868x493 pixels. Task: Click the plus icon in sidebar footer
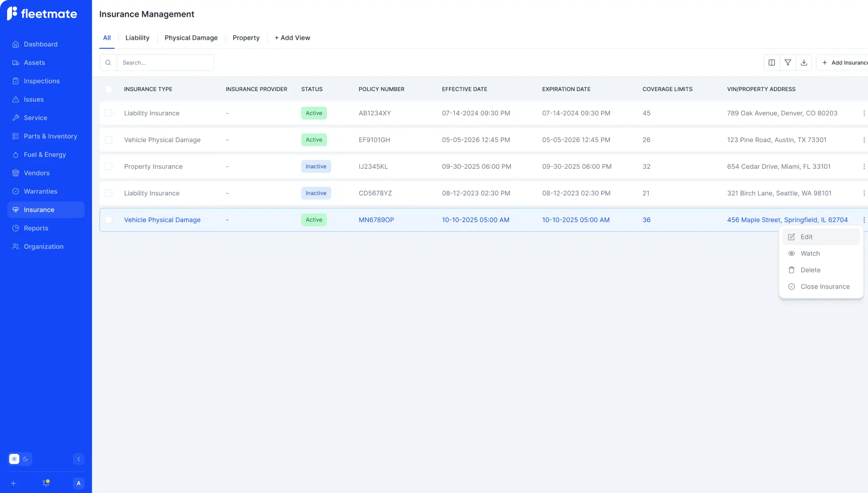coord(13,483)
